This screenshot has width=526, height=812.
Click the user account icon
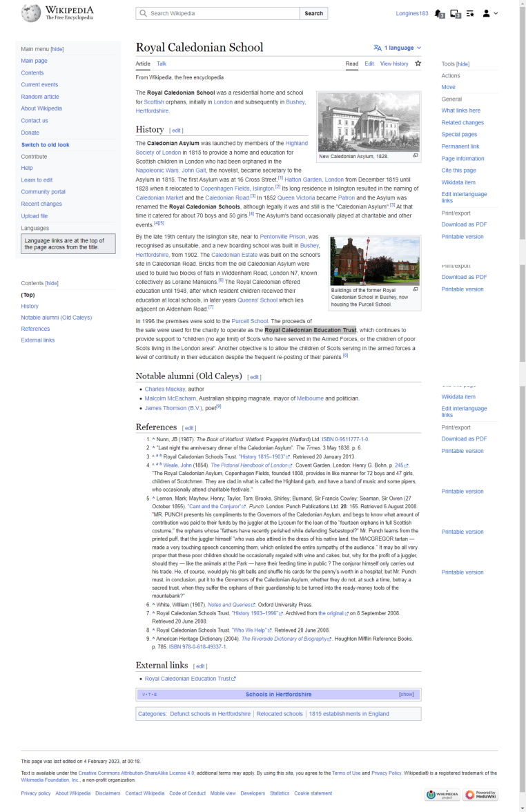487,13
